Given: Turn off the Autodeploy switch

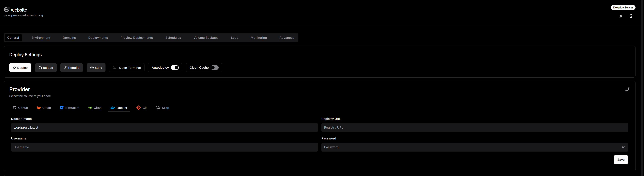Looking at the screenshot, I should tap(175, 68).
